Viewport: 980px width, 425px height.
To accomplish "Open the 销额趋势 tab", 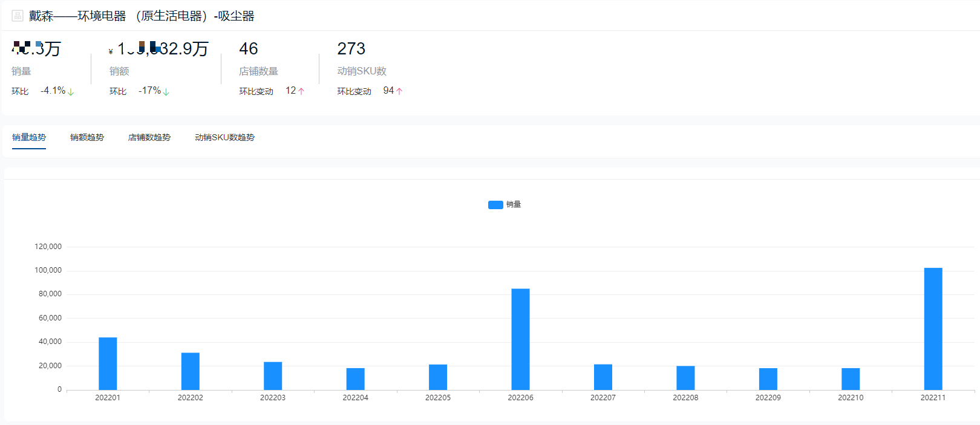I will 87,137.
